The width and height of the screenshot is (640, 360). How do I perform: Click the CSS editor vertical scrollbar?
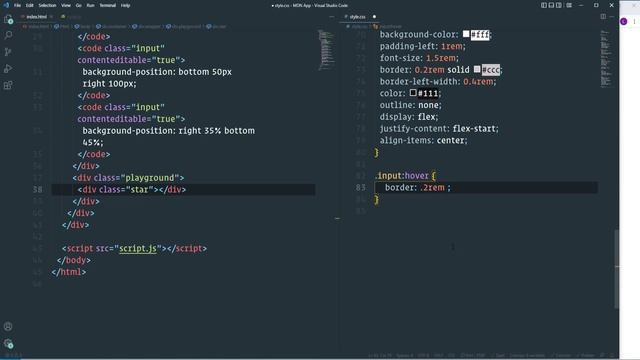[x=616, y=269]
